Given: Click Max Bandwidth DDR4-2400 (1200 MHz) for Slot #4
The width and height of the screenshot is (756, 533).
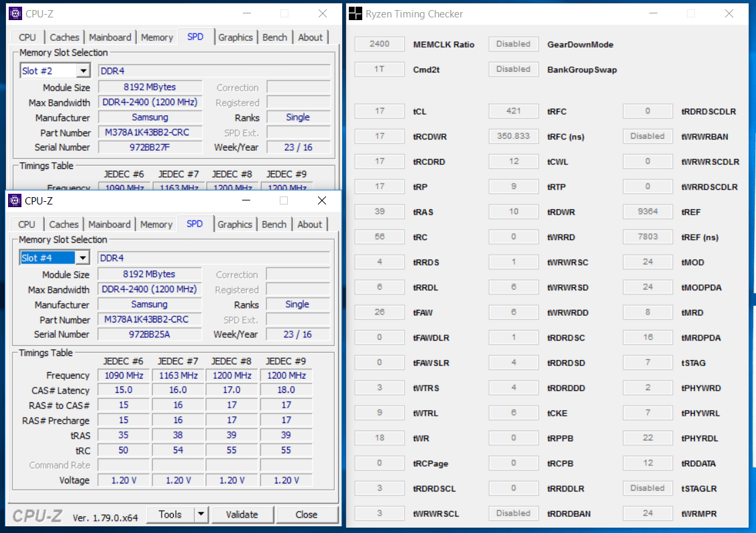Looking at the screenshot, I should [x=150, y=289].
